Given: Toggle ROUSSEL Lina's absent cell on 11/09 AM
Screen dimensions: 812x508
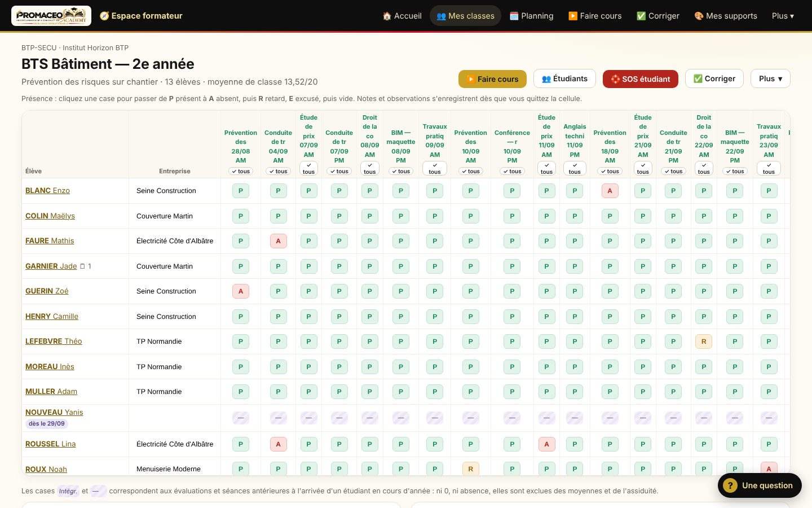Looking at the screenshot, I should (546, 444).
